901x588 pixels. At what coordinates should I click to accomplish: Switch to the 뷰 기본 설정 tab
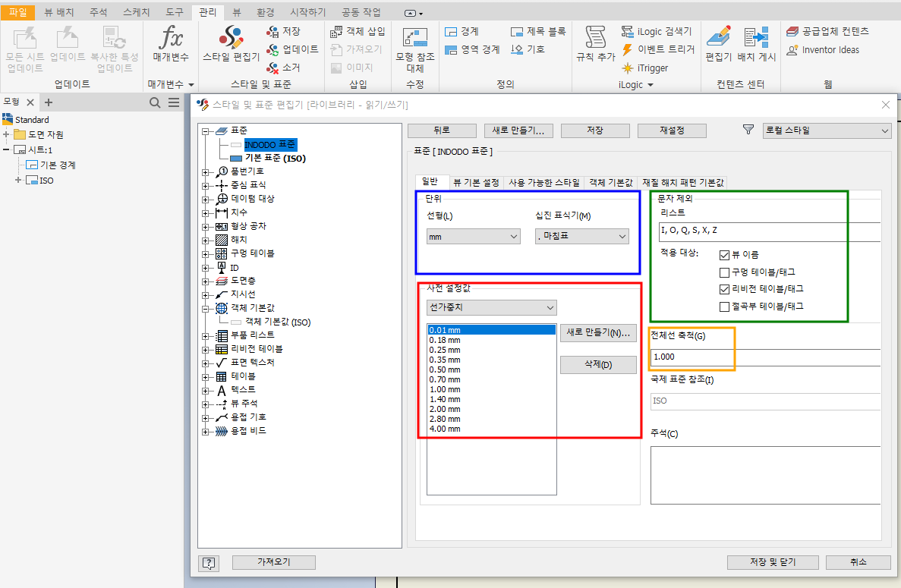[476, 183]
